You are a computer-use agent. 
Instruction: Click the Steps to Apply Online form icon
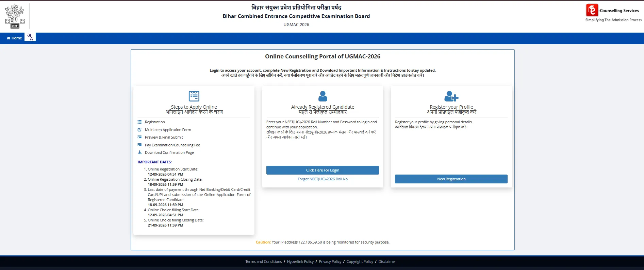click(194, 96)
